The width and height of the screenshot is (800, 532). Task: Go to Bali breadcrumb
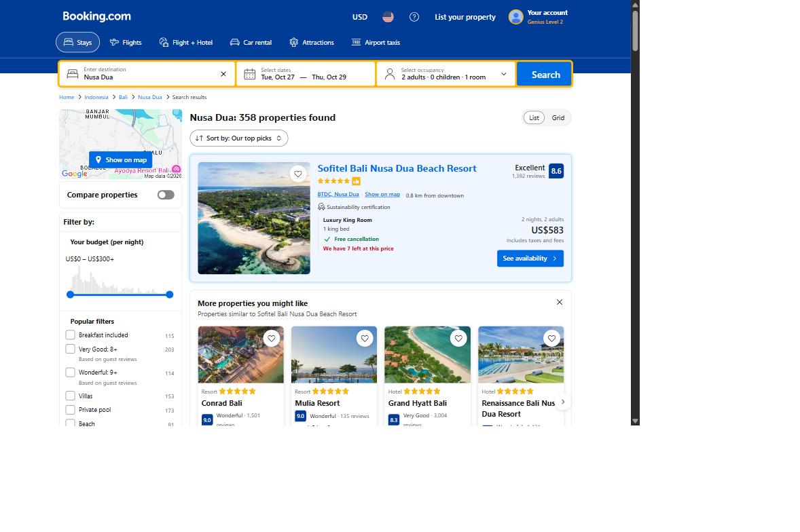tap(123, 97)
